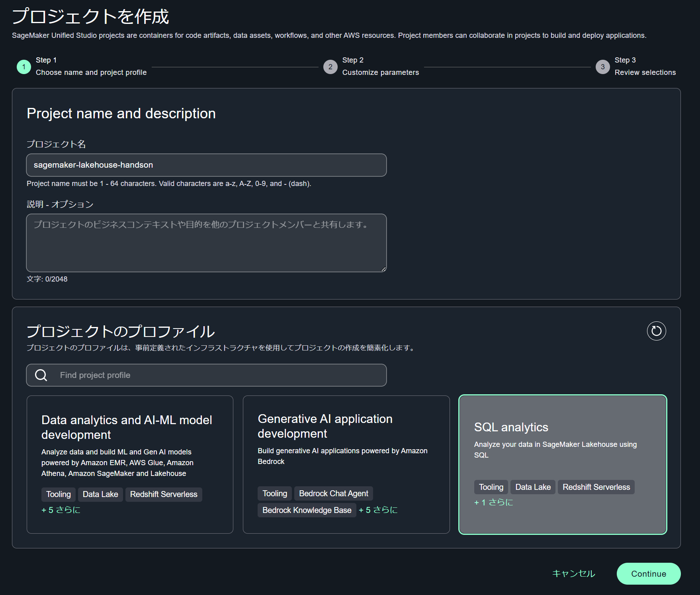Click the Step 2 circle indicator
Viewport: 700px width, 595px height.
point(330,67)
